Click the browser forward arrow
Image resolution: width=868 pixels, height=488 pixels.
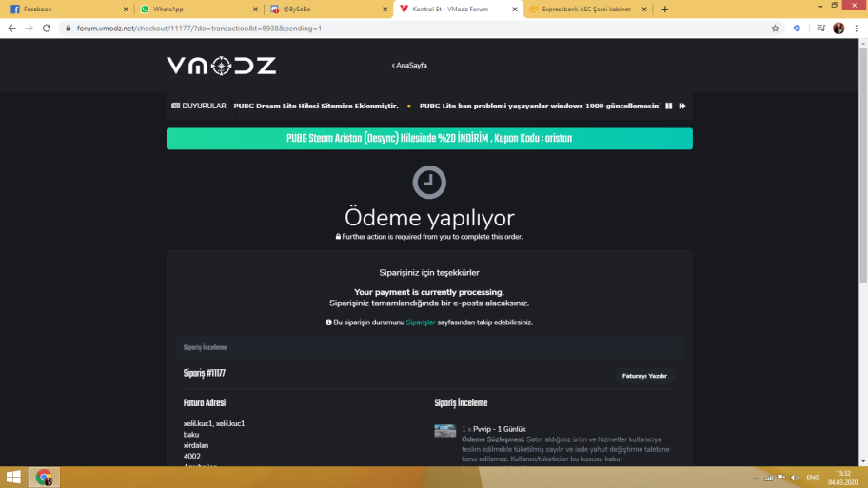click(x=30, y=29)
